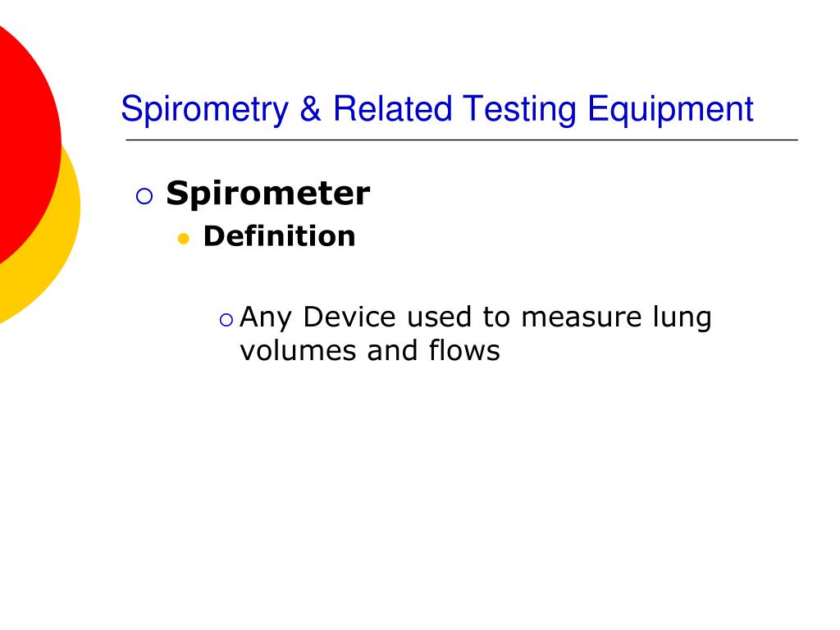Click the line 'volumes and flows'
The image size is (840, 630).
click(370, 351)
